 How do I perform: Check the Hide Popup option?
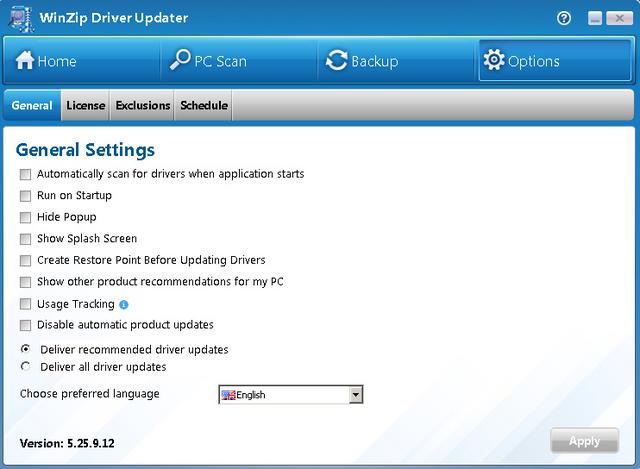click(25, 218)
